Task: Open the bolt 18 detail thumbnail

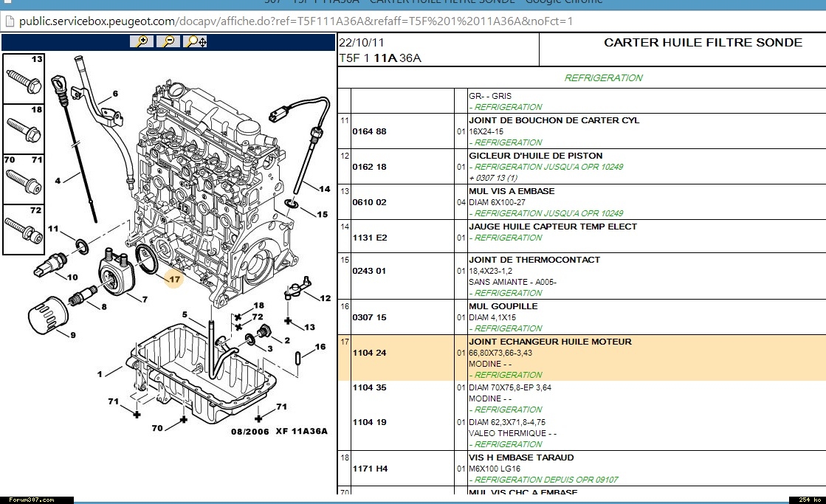Action: tap(24, 129)
